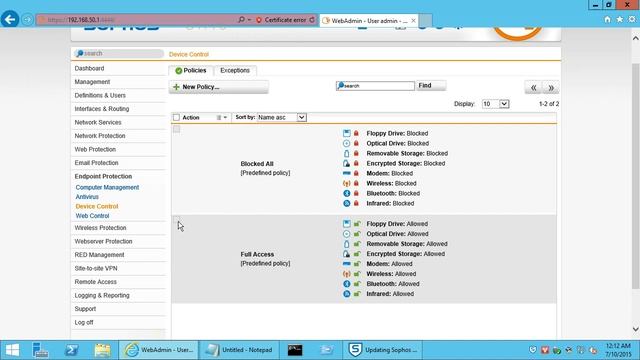Open the browser favorites star

tap(620, 19)
